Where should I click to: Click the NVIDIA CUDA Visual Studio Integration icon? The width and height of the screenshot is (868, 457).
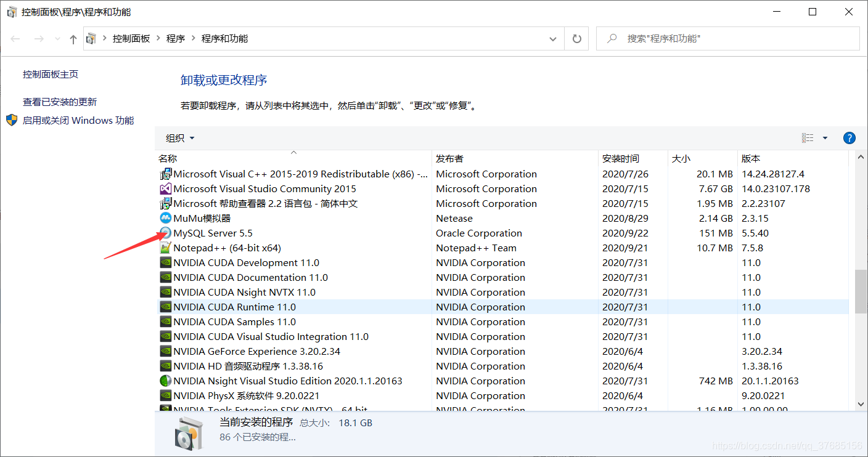point(165,337)
